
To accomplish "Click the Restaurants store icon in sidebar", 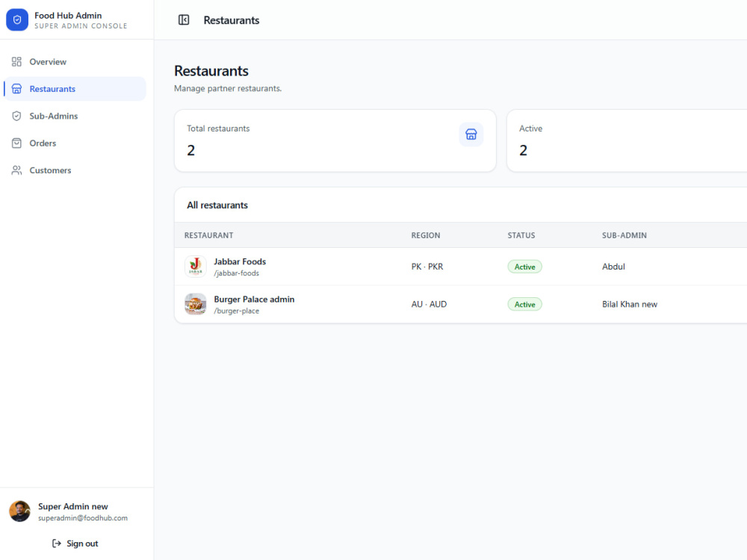I will [16, 89].
